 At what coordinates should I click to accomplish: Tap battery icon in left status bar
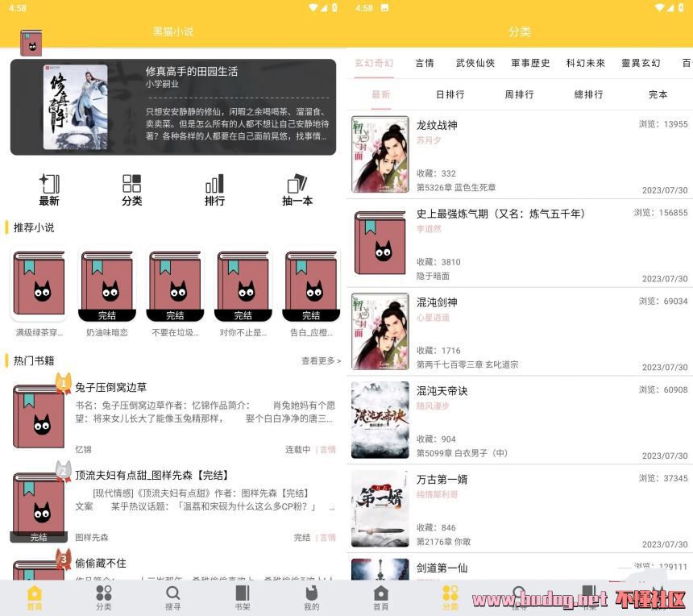click(334, 7)
